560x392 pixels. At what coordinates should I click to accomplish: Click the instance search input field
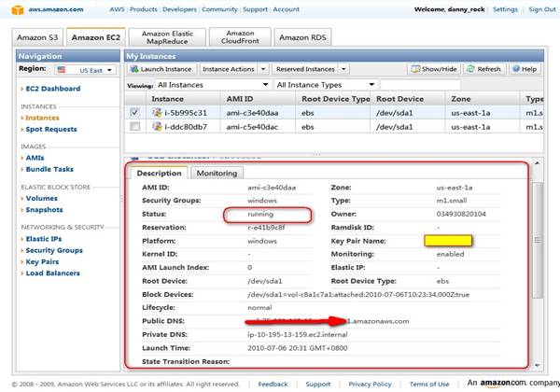point(439,84)
